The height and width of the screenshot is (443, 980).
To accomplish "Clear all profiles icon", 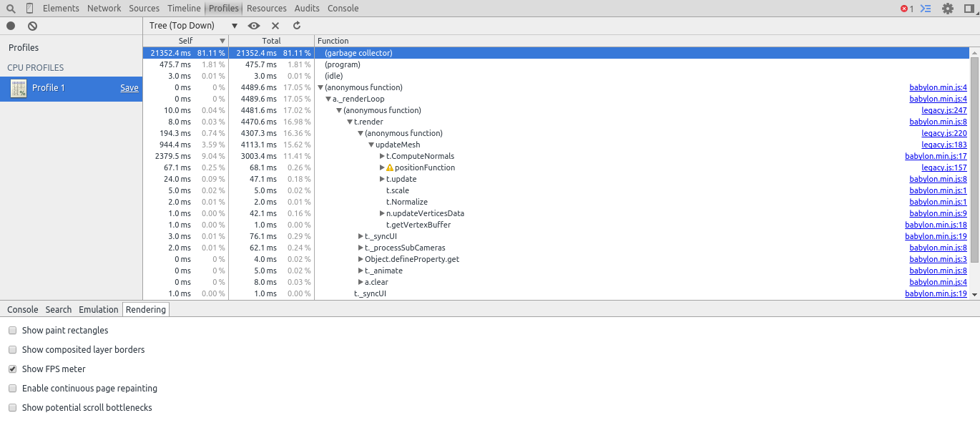I will pos(32,26).
